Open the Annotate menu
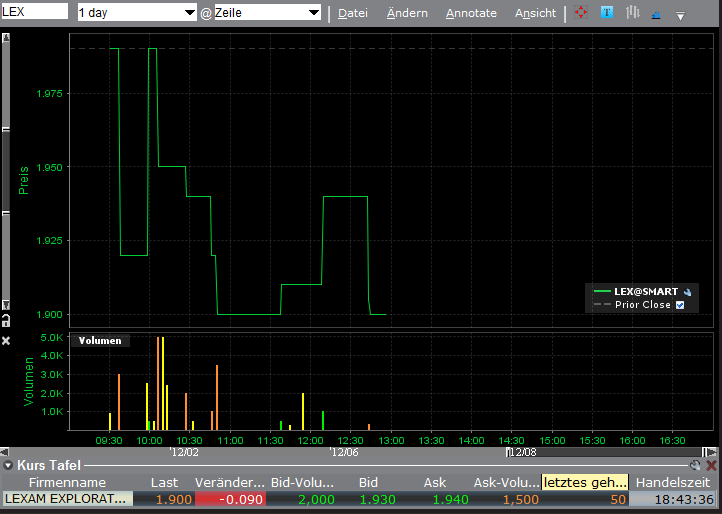 tap(471, 13)
